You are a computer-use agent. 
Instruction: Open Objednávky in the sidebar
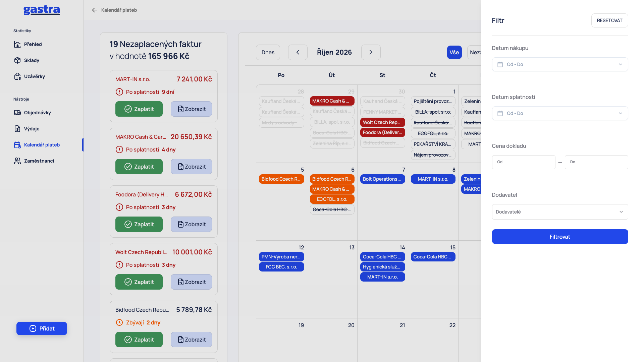[37, 113]
